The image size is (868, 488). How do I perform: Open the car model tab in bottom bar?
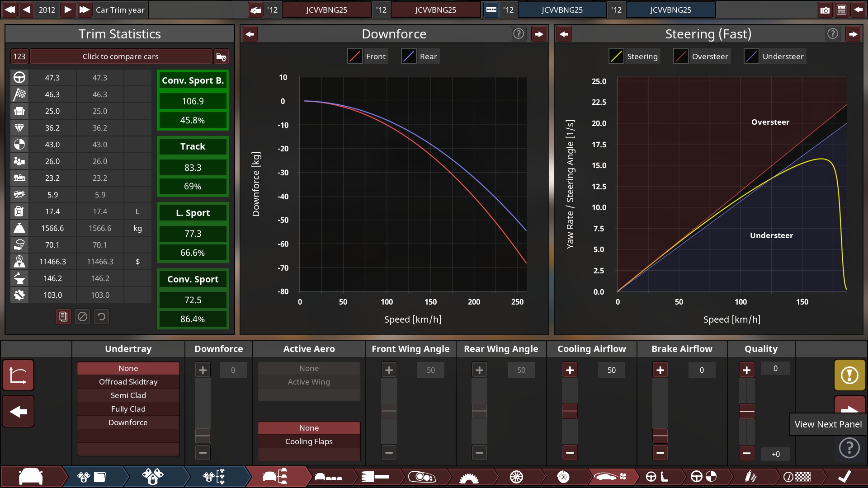(x=31, y=477)
